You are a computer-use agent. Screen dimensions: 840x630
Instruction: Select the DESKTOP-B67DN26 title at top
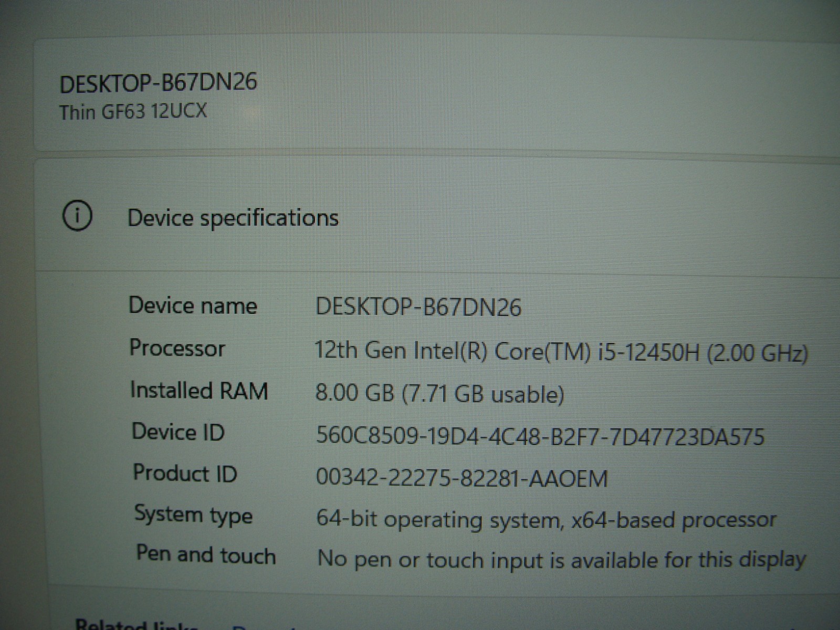(x=158, y=83)
